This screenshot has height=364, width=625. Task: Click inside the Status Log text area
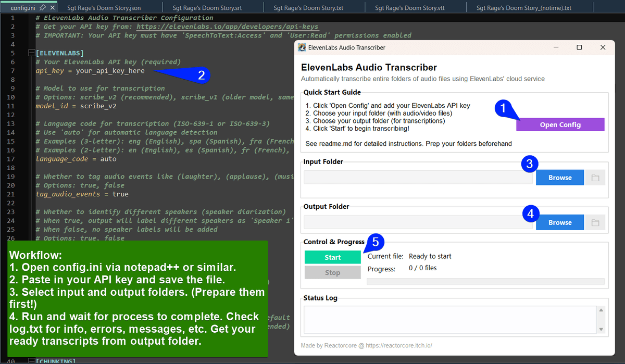click(x=450, y=319)
